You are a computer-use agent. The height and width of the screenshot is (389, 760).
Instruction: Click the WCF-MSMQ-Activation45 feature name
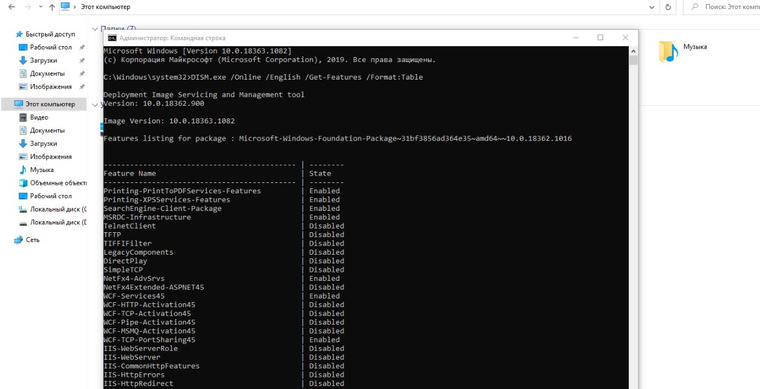click(x=149, y=331)
